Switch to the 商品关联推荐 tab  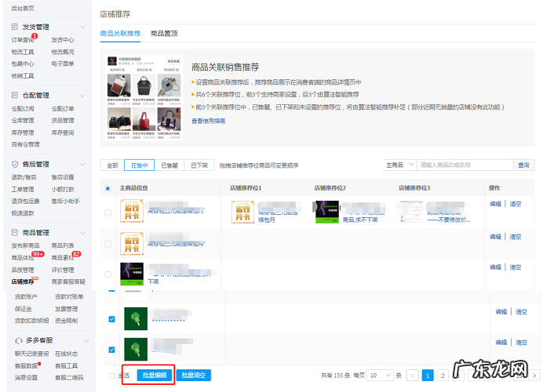[120, 34]
